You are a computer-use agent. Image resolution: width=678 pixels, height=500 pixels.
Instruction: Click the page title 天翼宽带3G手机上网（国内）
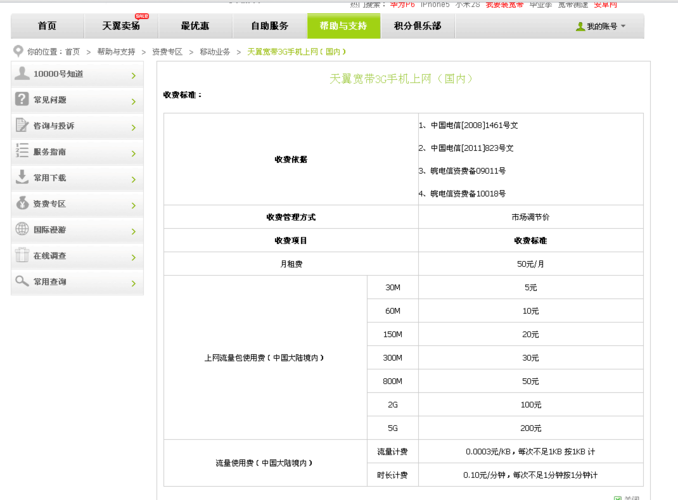tap(402, 79)
